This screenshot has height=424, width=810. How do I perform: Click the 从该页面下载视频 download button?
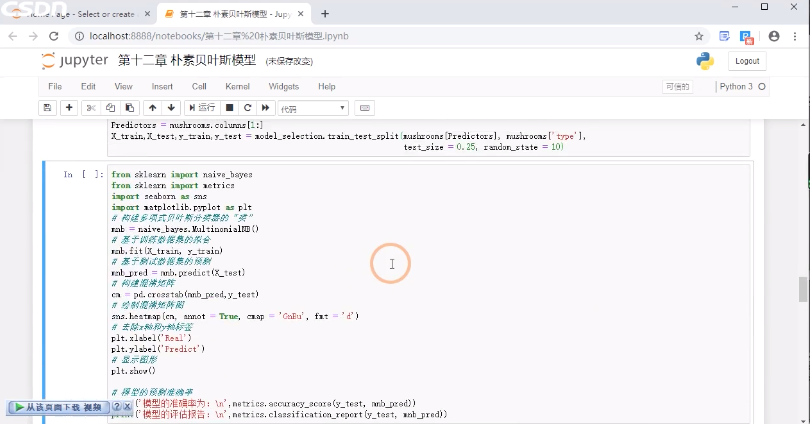[x=58, y=407]
